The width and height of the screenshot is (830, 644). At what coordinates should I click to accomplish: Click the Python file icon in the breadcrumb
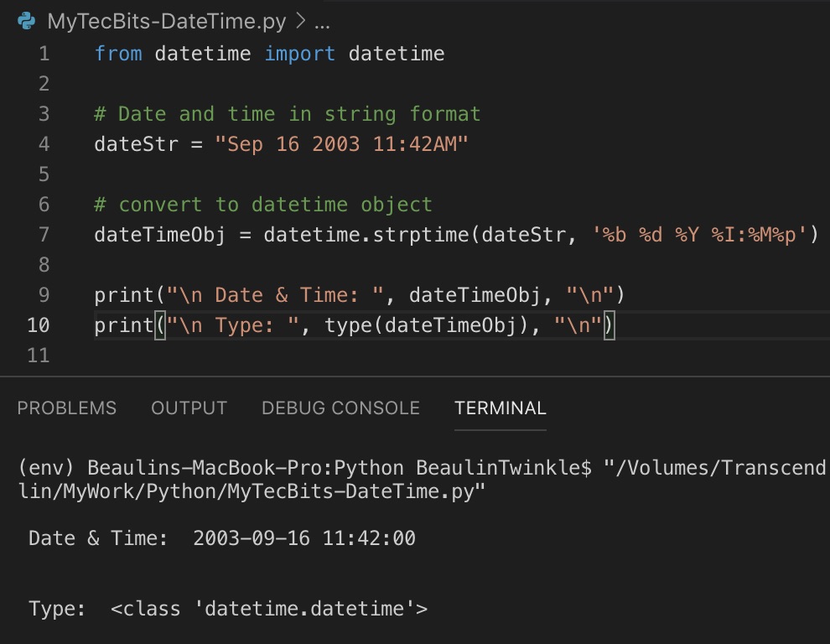point(27,21)
